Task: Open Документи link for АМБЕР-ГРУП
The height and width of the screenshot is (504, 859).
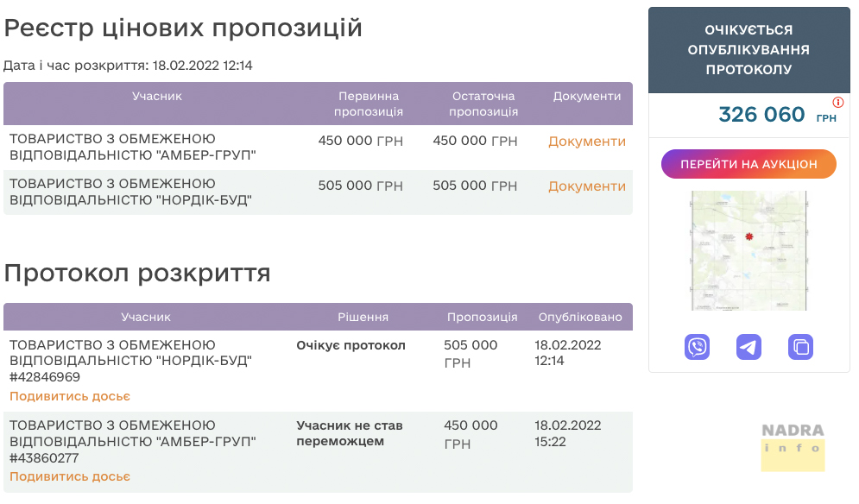Action: point(586,142)
